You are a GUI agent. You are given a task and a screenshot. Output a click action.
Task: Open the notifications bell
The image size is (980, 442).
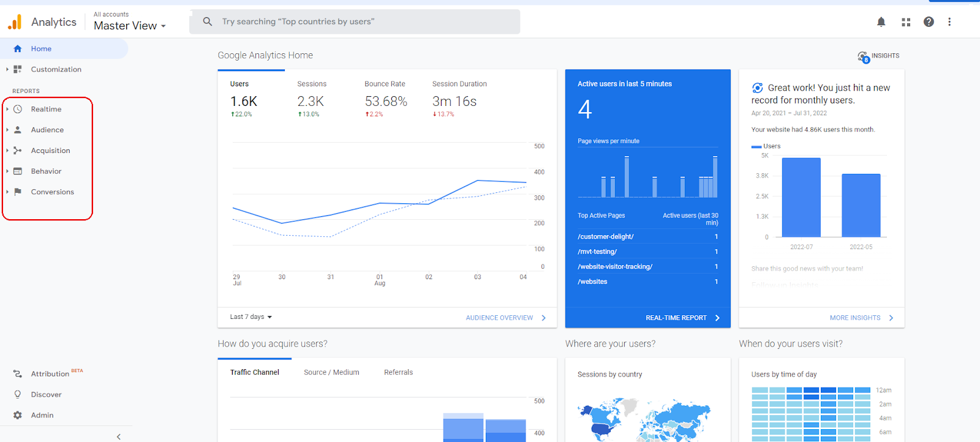coord(881,22)
